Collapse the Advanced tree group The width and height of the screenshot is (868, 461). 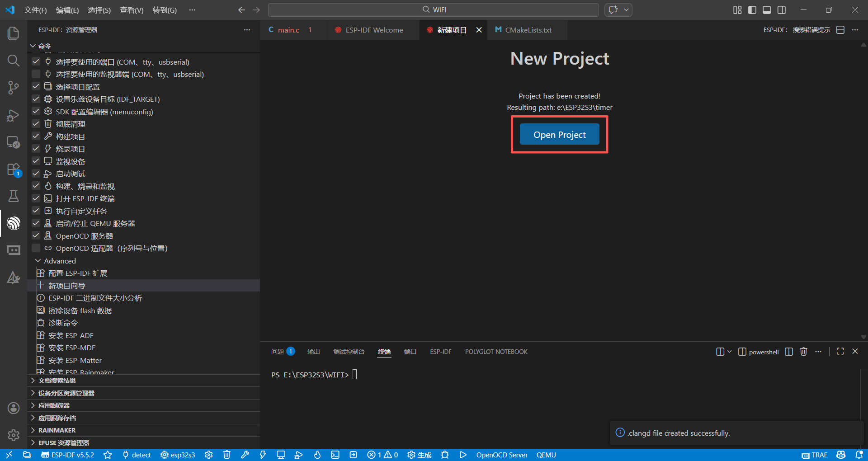[38, 261]
